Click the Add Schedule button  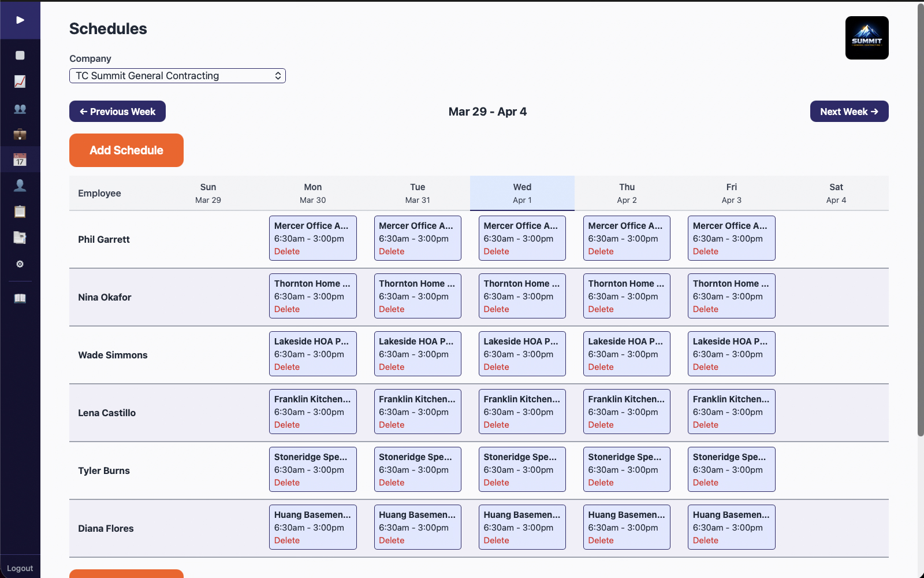(x=126, y=150)
